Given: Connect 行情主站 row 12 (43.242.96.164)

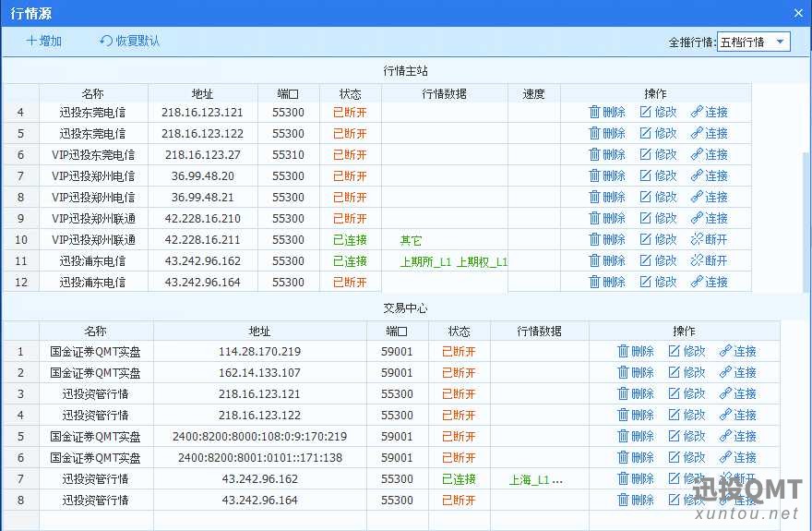Looking at the screenshot, I should coord(709,282).
